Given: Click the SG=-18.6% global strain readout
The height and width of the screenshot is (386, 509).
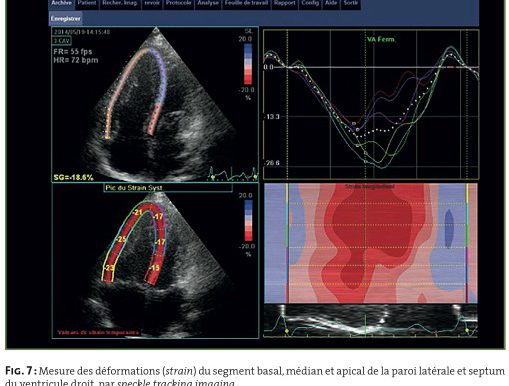Looking at the screenshot, I should pos(74,177).
